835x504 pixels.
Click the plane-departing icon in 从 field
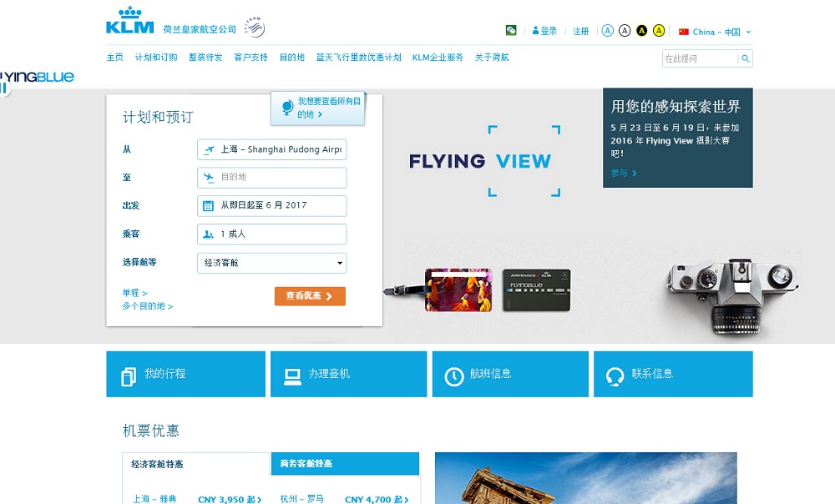point(210,149)
